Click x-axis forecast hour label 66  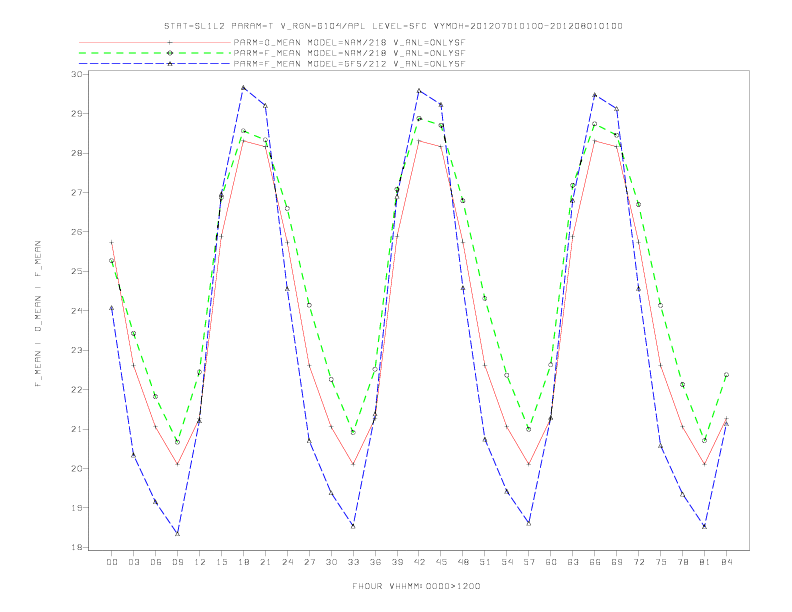tap(595, 562)
